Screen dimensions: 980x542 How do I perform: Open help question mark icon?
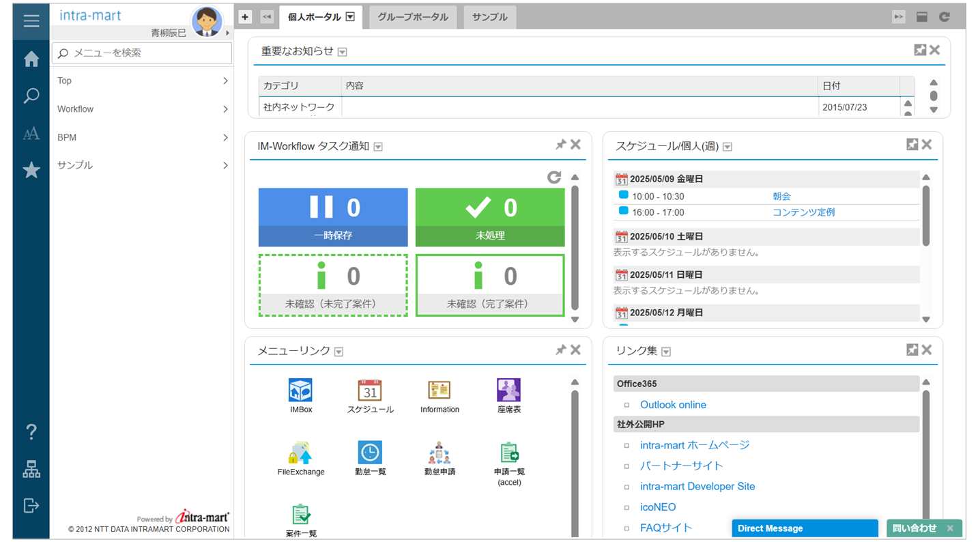(31, 431)
